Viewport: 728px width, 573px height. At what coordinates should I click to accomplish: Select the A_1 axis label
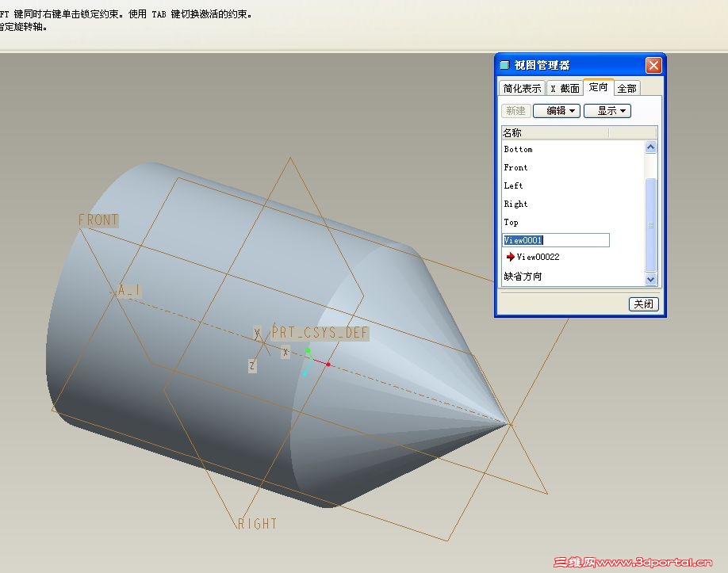click(x=128, y=290)
